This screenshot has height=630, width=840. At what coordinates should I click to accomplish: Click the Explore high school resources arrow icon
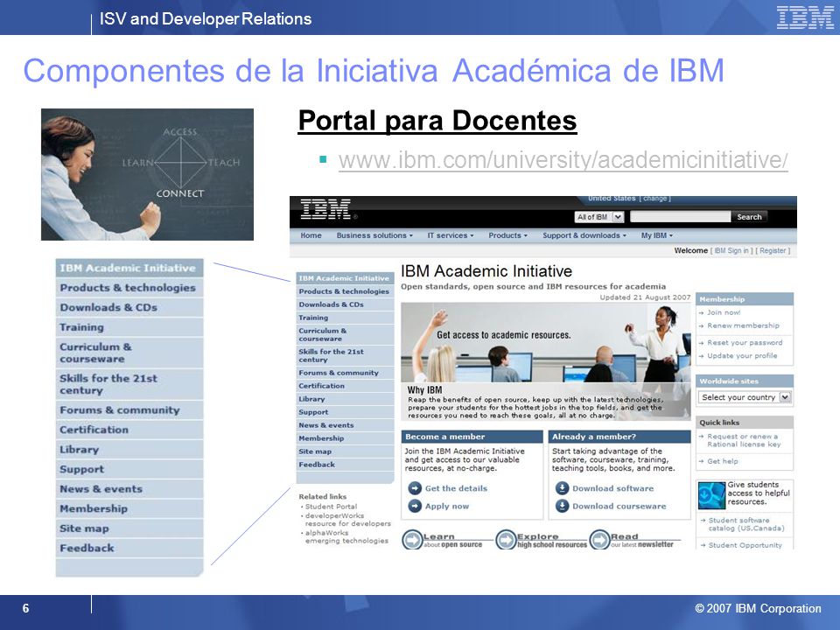coord(506,540)
